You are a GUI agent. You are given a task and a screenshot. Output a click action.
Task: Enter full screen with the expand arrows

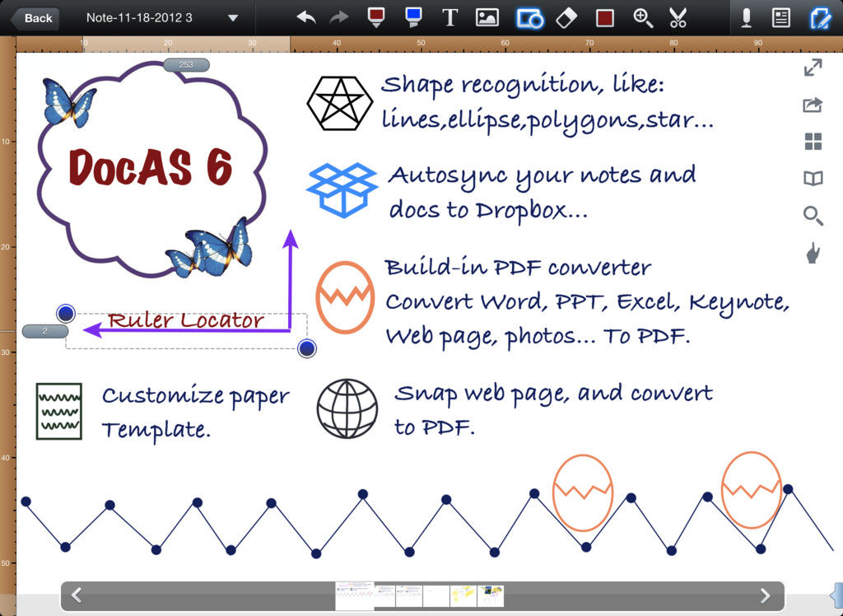point(813,68)
